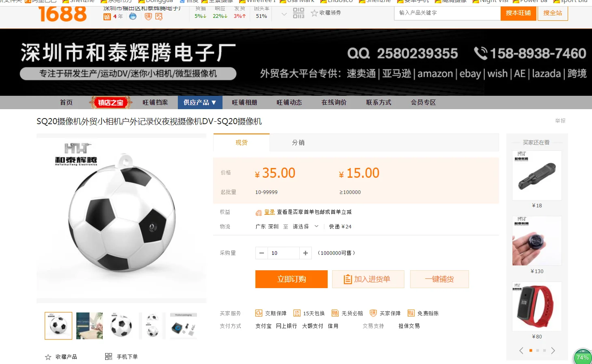Click the product keyword search field
Screen dimensions: 592x364
[x=447, y=13]
